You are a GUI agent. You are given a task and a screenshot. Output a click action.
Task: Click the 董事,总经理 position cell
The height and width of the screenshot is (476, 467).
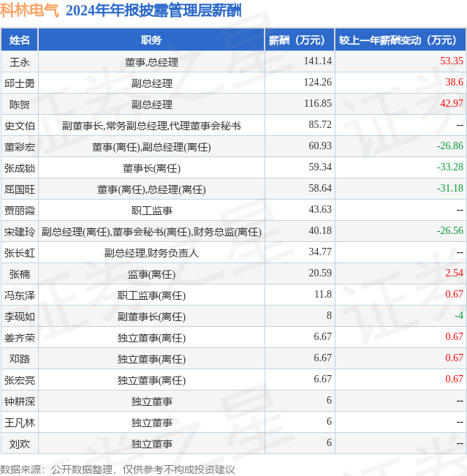coord(151,62)
